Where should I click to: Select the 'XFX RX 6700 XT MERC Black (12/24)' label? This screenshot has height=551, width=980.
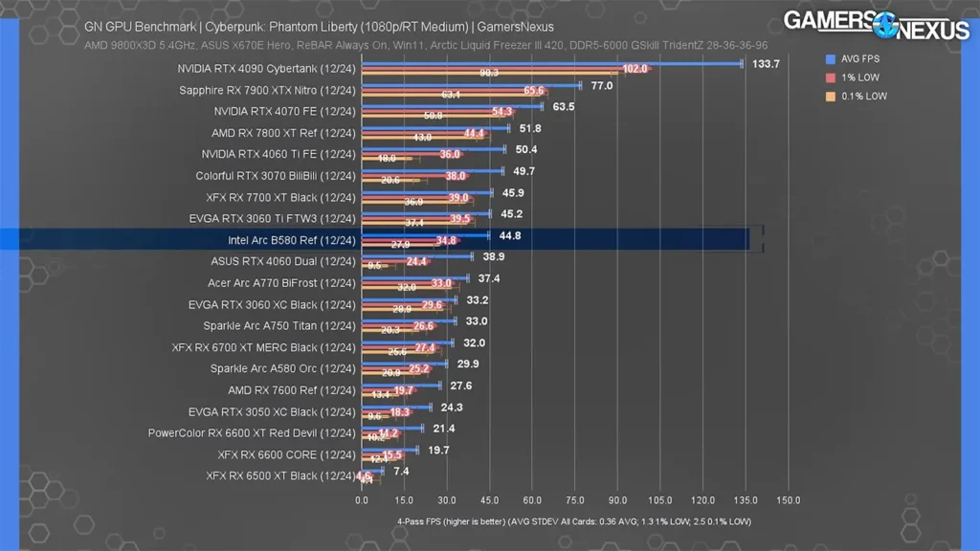(264, 347)
